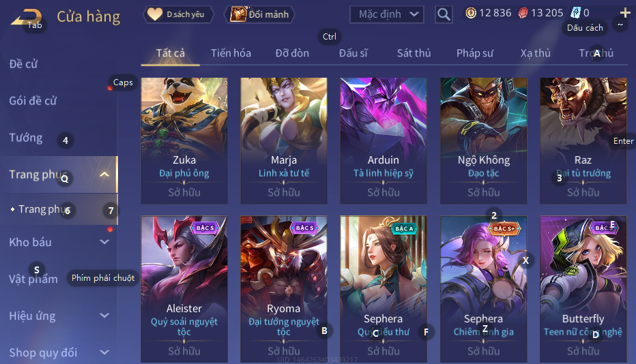Select the Pháp sư tab
The width and height of the screenshot is (636, 364).
[475, 53]
